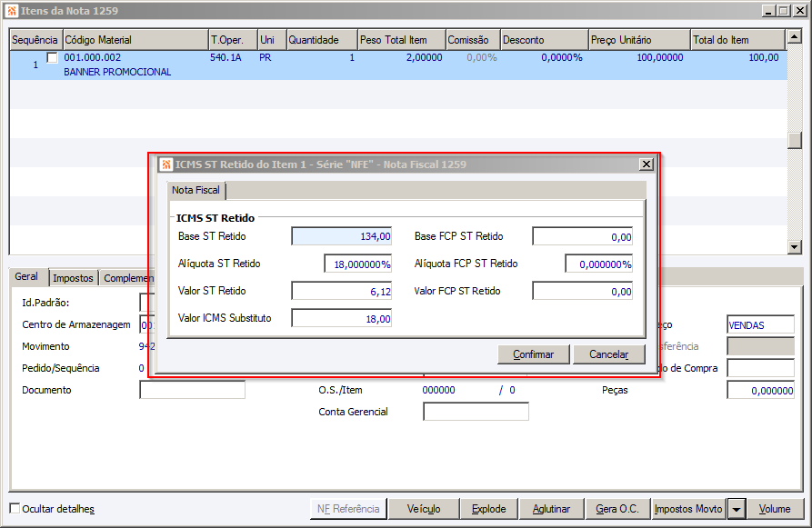Cancel the ICMS ST Retido dialog
The image size is (812, 528).
[x=609, y=354]
